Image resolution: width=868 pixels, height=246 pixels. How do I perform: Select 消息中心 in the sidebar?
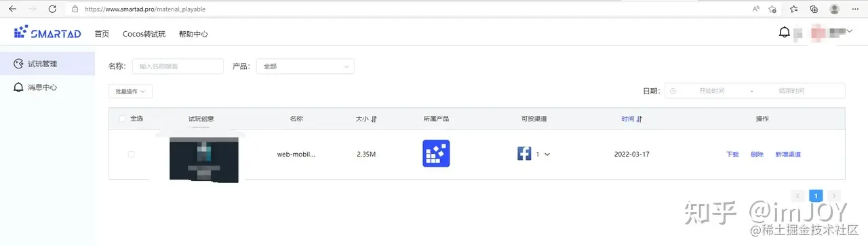tap(47, 87)
